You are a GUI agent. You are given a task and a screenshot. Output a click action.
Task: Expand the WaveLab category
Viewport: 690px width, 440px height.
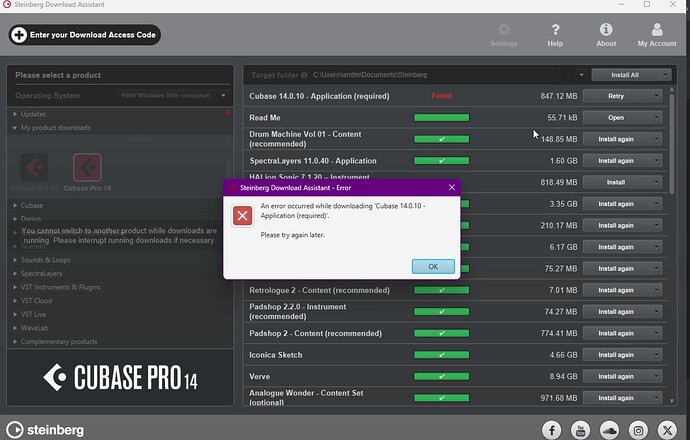point(15,328)
